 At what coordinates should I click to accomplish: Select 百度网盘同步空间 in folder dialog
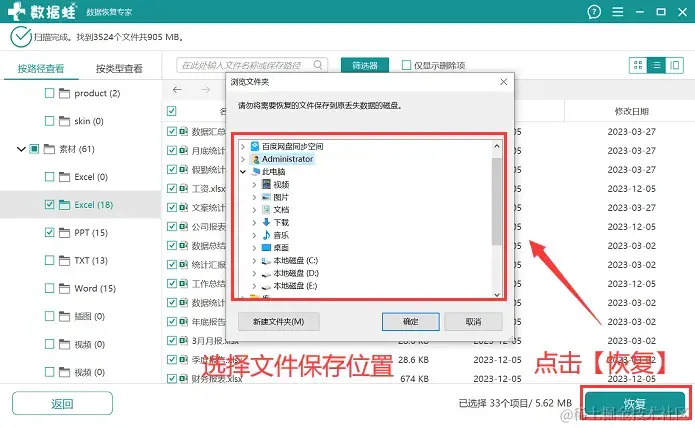click(x=292, y=146)
